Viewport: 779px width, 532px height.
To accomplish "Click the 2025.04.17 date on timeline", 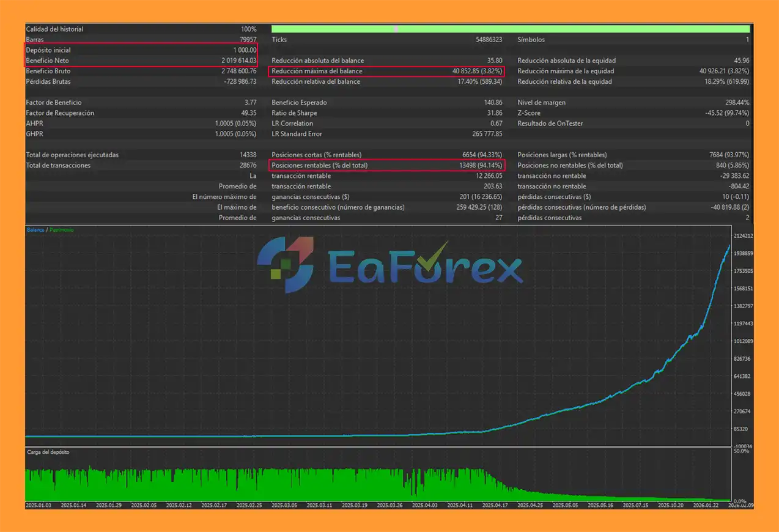I will [x=495, y=506].
